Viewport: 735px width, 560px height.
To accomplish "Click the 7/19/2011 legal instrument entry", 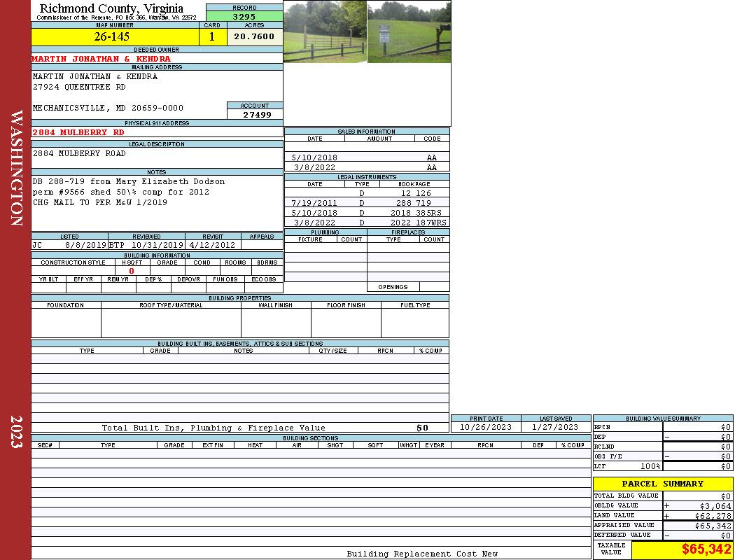I will click(314, 203).
